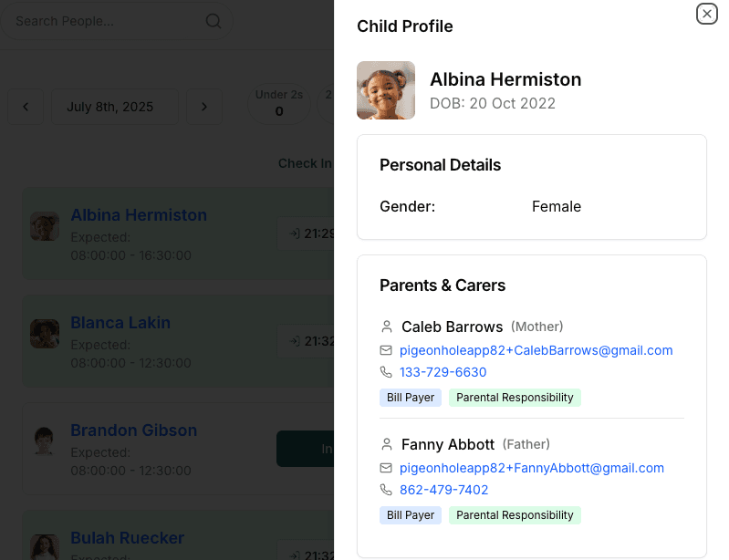Image resolution: width=729 pixels, height=560 pixels.
Task: Call Fanny Abbott number 862-479-7402
Action: (x=444, y=490)
